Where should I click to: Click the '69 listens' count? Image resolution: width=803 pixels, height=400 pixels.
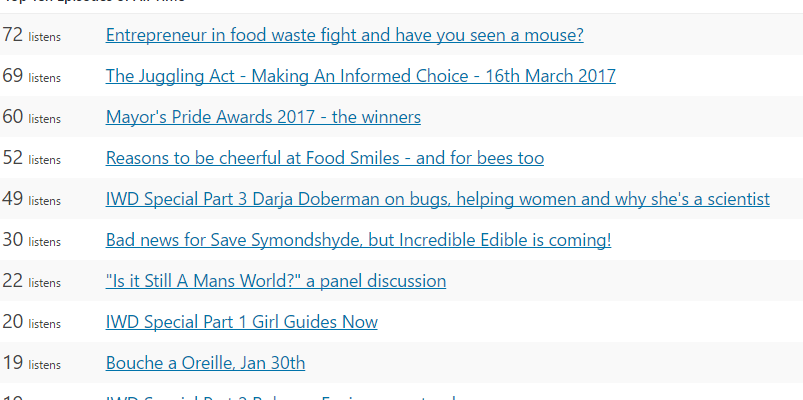click(x=32, y=76)
